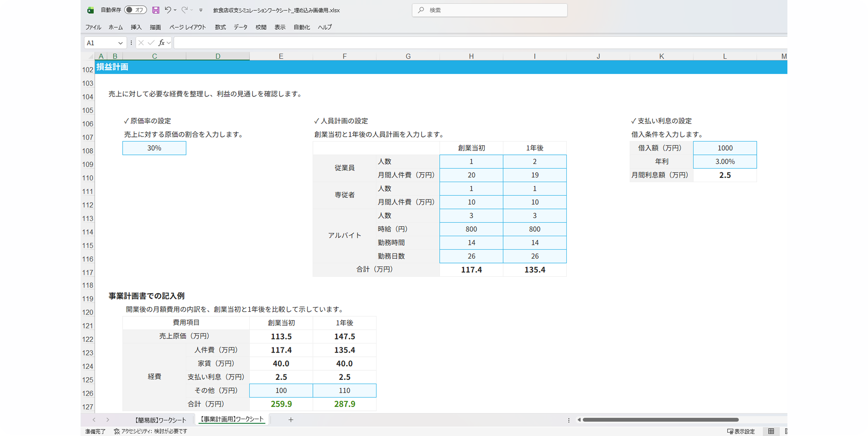Switch to 【簡易版】ワークシート sheet tab
Image resolution: width=868 pixels, height=436 pixels.
(160, 420)
